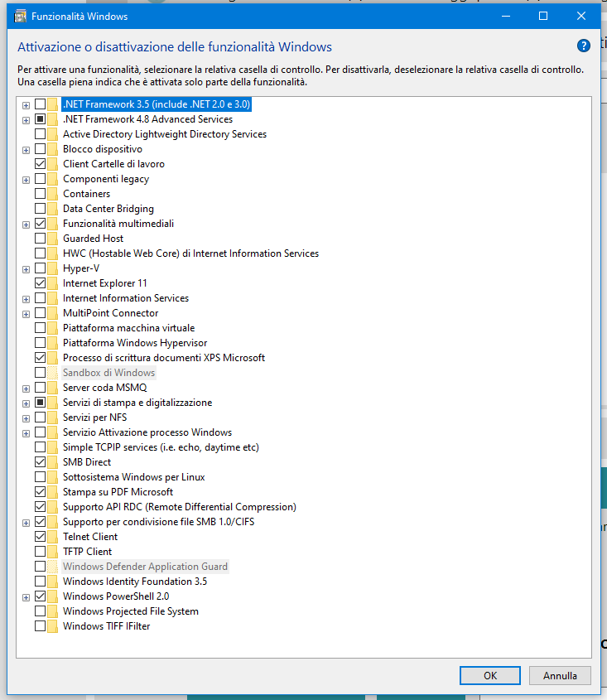Image resolution: width=607 pixels, height=700 pixels.
Task: Expand the Blocco dispositivo node
Action: click(x=26, y=151)
